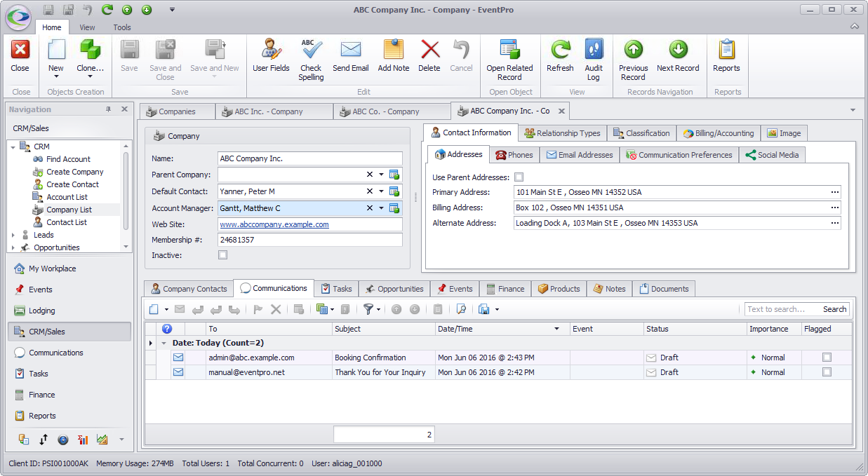Open the Social Media sub-tab
Viewport: 868px width, 476px height.
click(772, 155)
